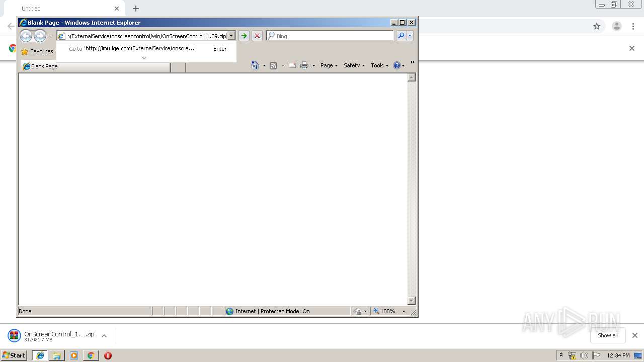644x362 pixels.
Task: Click the Read Mail envelope icon
Action: pos(292,65)
